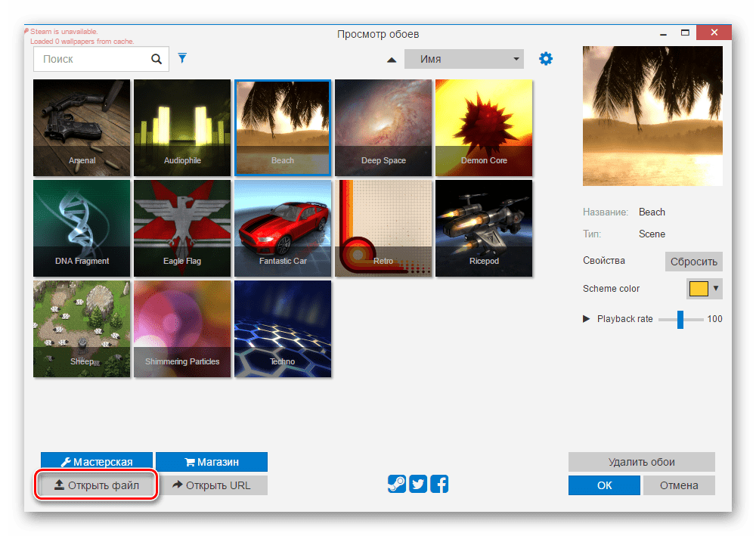Toggle sort order with the ascending arrow
The image size is (756, 536).
coord(392,60)
